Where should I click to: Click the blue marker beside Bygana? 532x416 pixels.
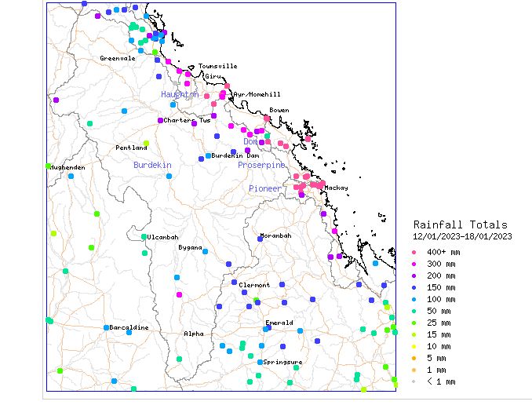click(x=206, y=251)
